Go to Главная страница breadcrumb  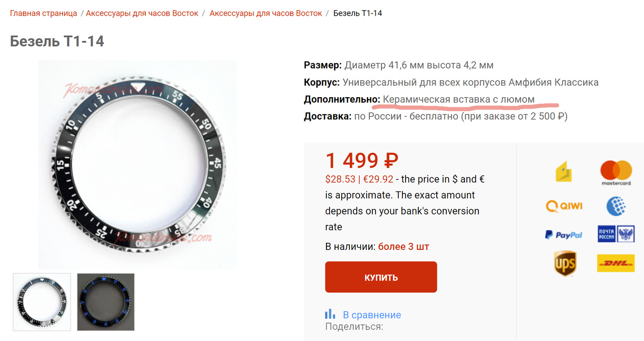(x=43, y=13)
